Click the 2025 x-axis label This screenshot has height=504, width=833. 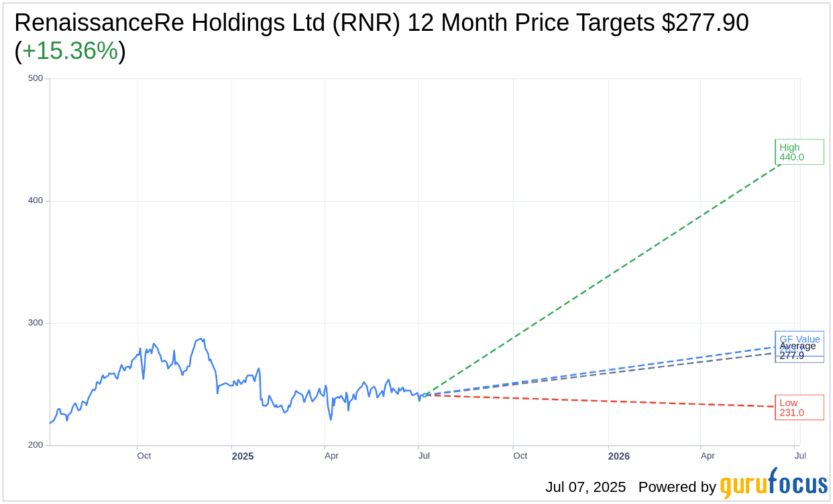pyautogui.click(x=243, y=456)
